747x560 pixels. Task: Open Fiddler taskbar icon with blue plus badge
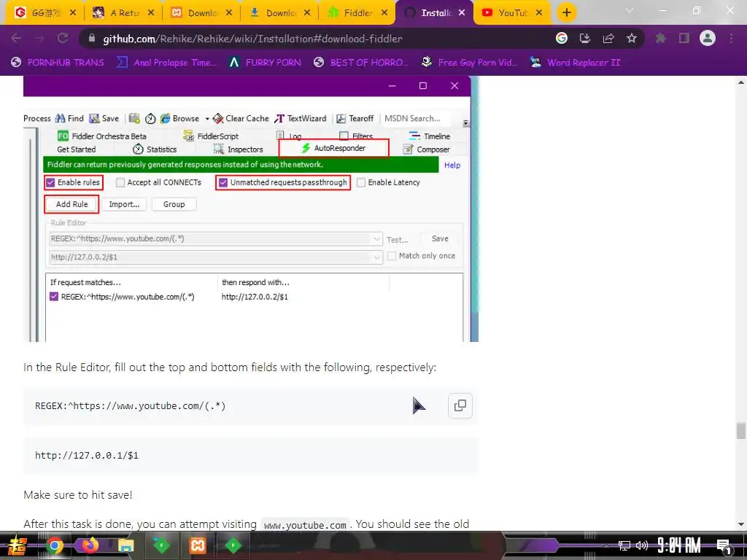click(x=161, y=545)
